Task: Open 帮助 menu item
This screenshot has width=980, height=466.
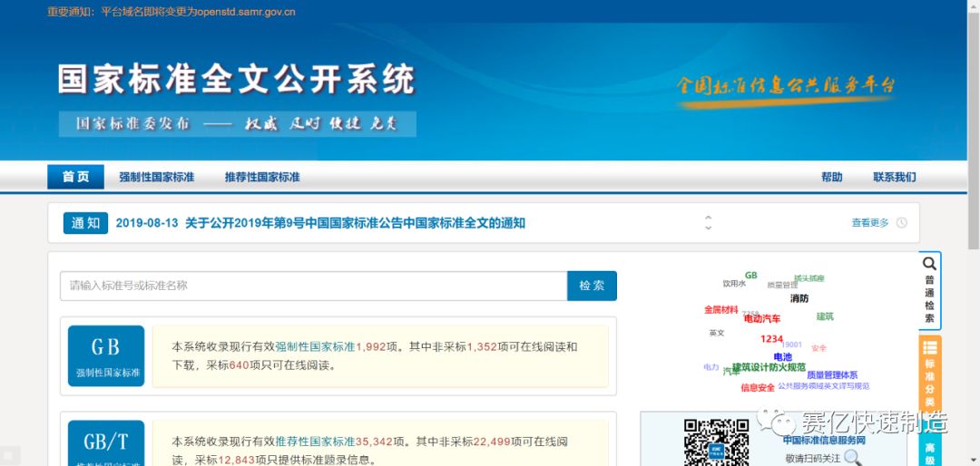Action: click(832, 177)
